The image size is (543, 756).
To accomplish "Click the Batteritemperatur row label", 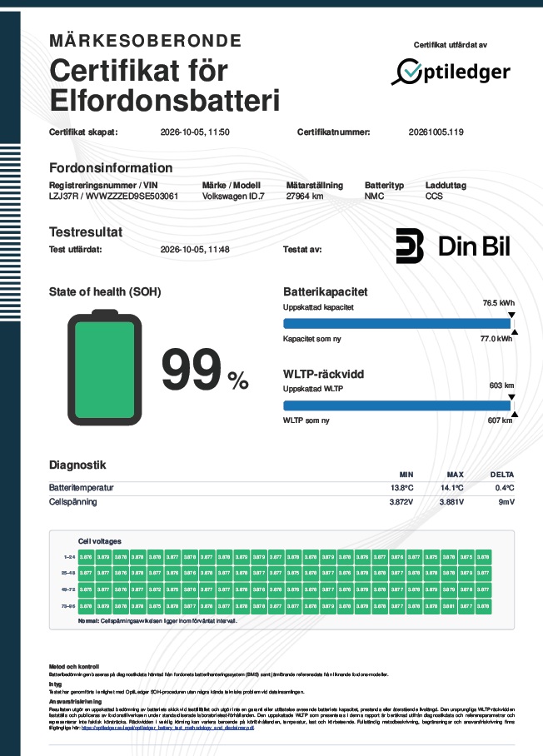I will tap(81, 488).
